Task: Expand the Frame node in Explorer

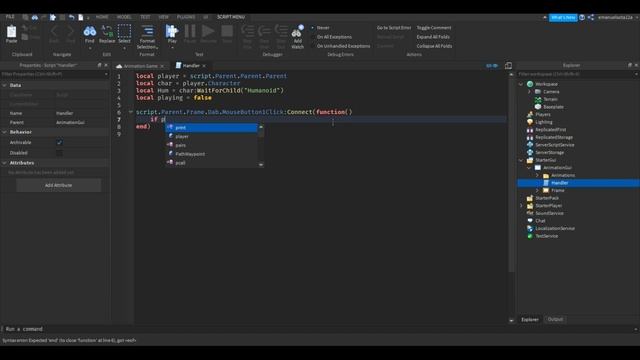Action: tap(537, 191)
